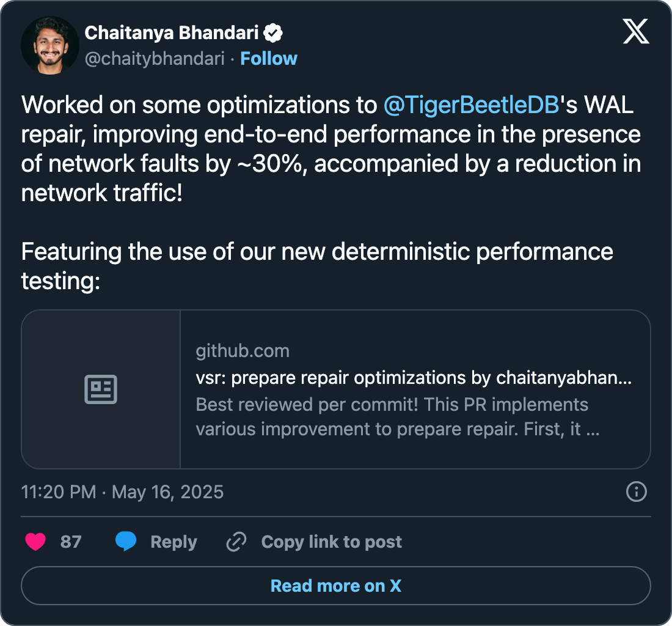
Task: Like the post with the heart icon
Action: point(35,542)
